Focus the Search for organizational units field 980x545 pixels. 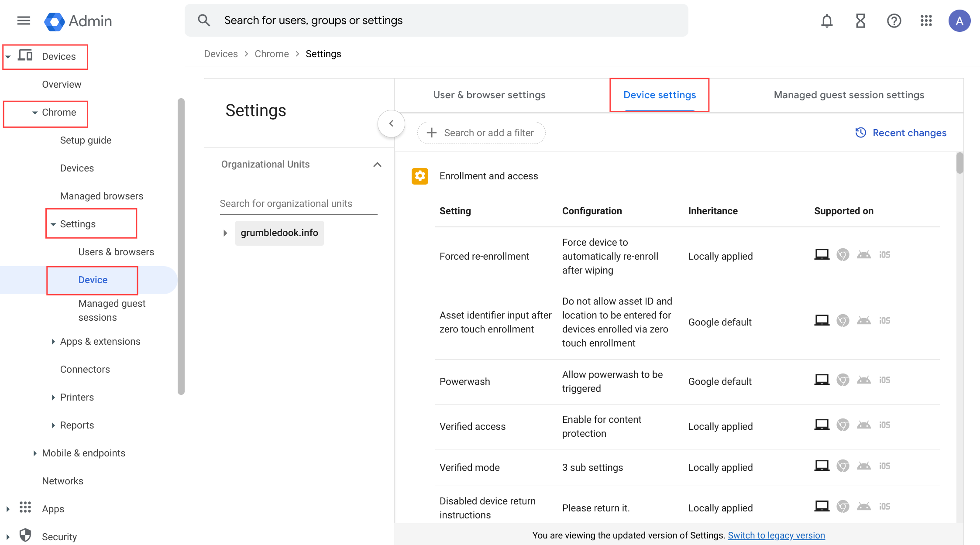tap(299, 204)
